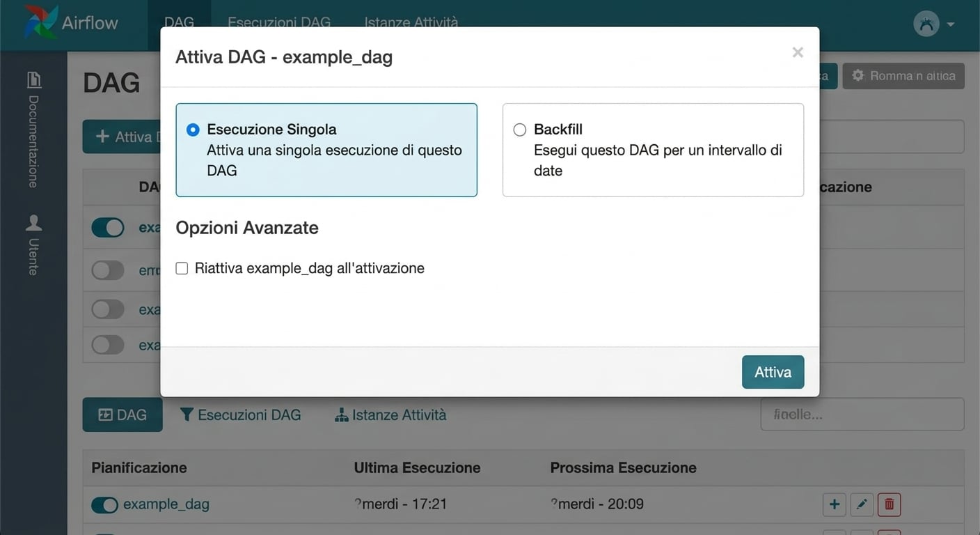Click the lower filter input field
This screenshot has width=980, height=535.
click(x=862, y=414)
